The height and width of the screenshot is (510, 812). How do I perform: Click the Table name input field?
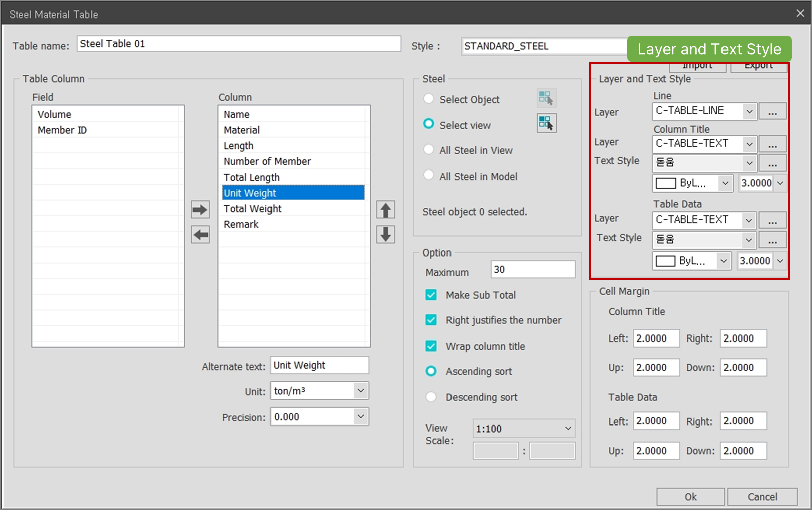tap(239, 44)
